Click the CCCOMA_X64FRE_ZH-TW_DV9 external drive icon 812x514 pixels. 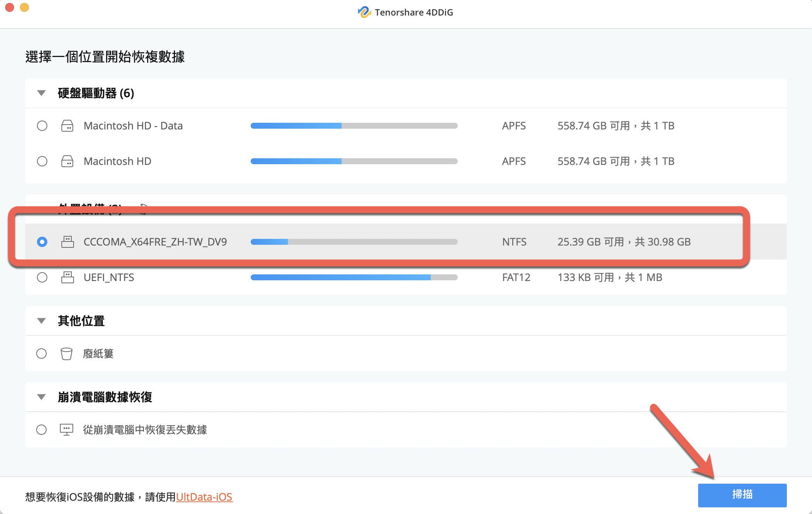click(67, 242)
